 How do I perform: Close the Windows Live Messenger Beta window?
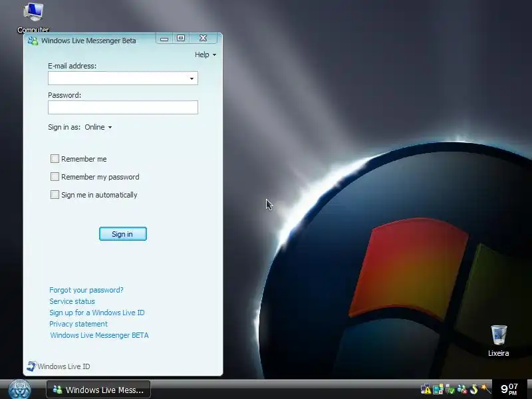point(203,39)
